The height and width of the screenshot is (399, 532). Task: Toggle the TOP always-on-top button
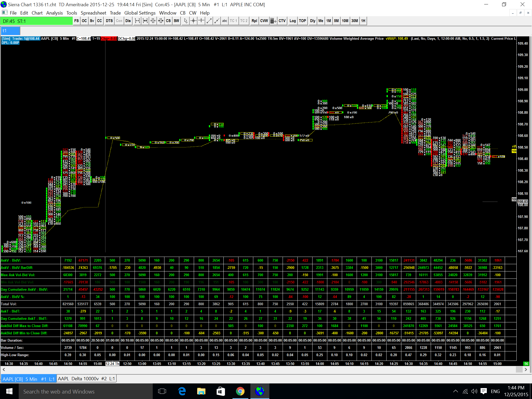[x=302, y=21]
